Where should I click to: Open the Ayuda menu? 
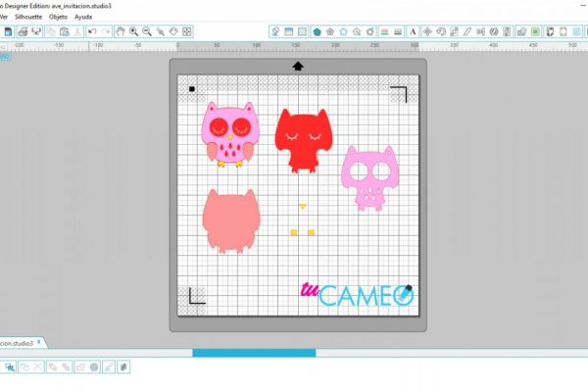[x=83, y=17]
